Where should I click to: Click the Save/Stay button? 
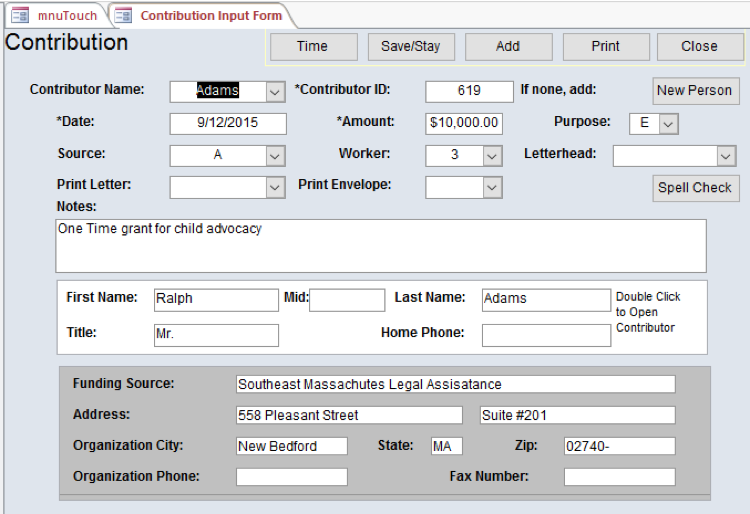pos(411,46)
